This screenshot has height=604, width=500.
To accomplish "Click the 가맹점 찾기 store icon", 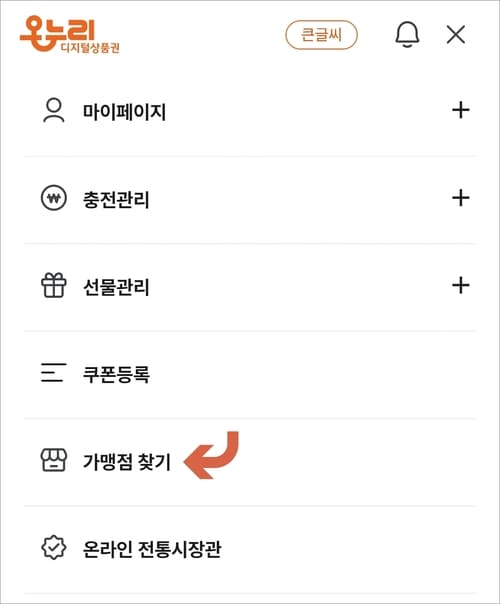I will pyautogui.click(x=54, y=460).
